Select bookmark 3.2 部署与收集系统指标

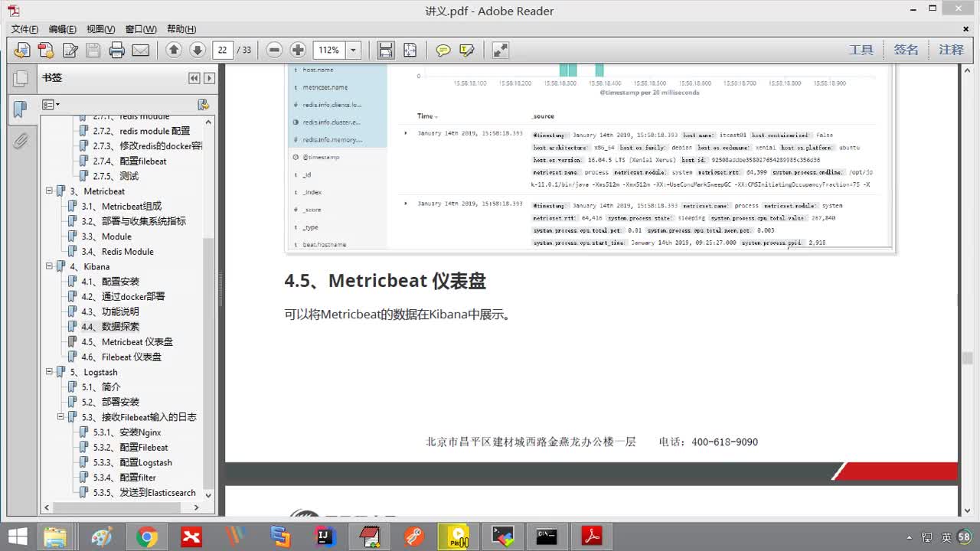134,221
